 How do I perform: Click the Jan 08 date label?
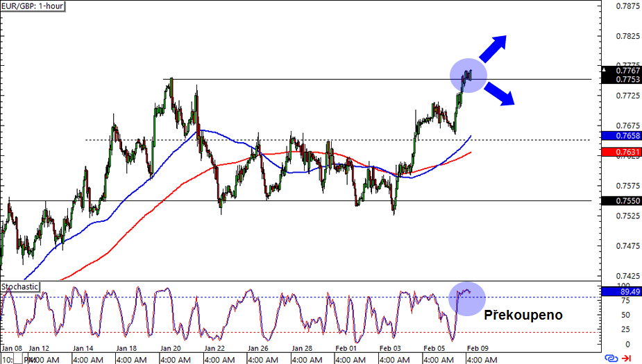click(12, 349)
